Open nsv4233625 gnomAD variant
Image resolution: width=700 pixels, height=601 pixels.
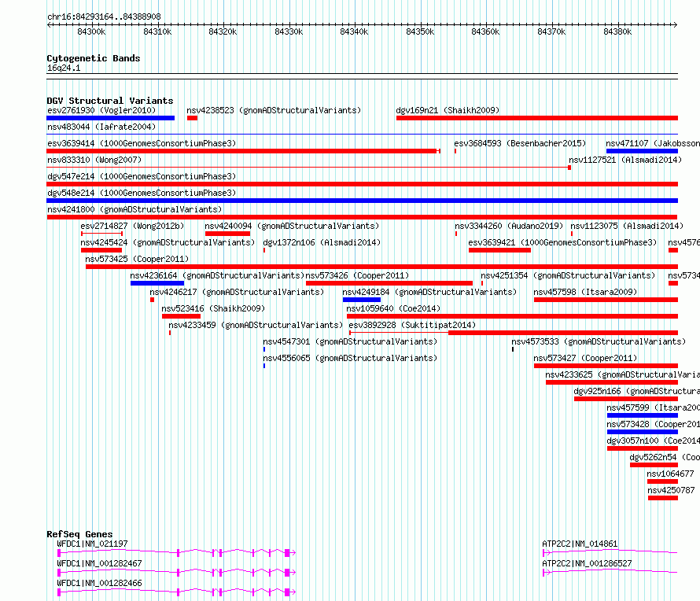(622, 374)
